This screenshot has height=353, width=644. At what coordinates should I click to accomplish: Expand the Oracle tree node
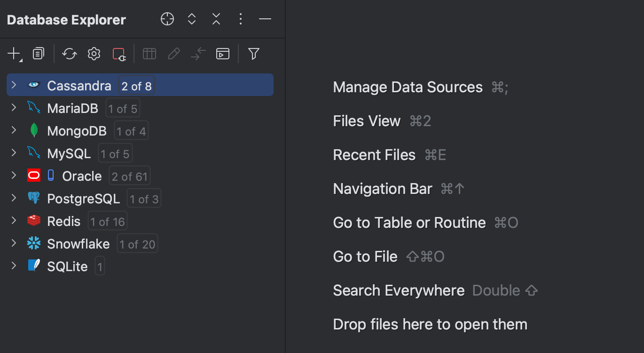[13, 176]
